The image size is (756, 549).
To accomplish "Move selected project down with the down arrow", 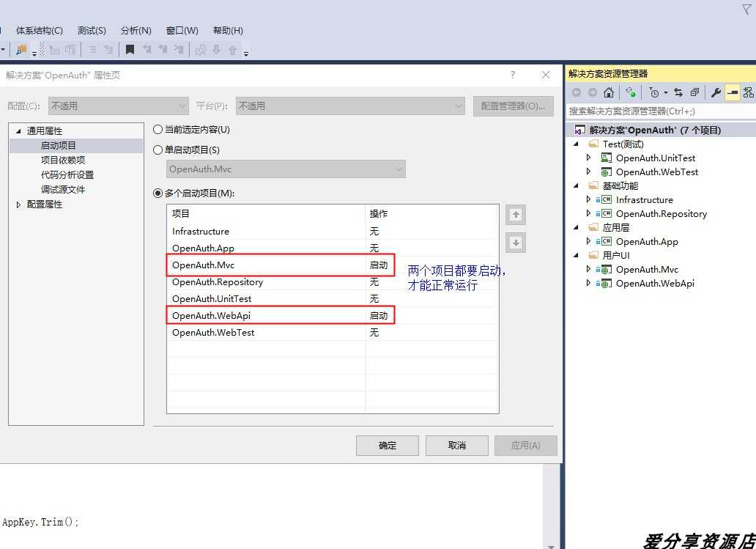I will (x=516, y=243).
